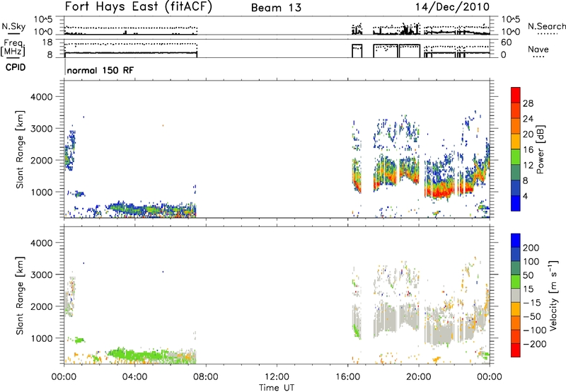This screenshot has width=566, height=392.
Task: Click the 'Time UT' axis label
Action: pos(277,388)
